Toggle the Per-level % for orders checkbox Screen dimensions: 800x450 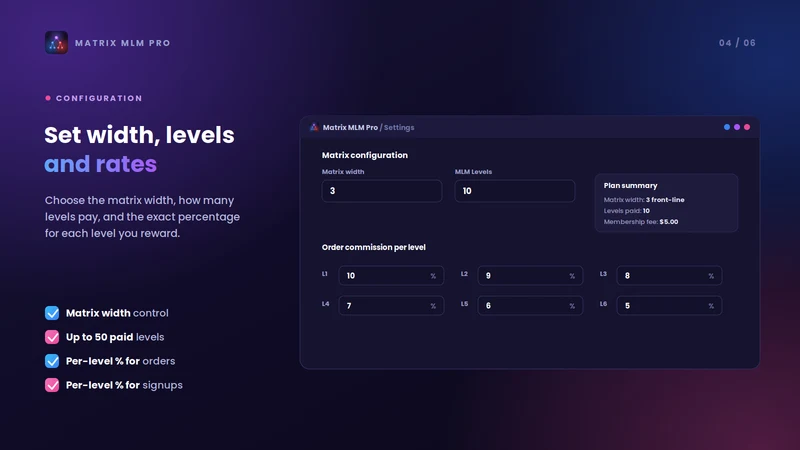pyautogui.click(x=52, y=361)
